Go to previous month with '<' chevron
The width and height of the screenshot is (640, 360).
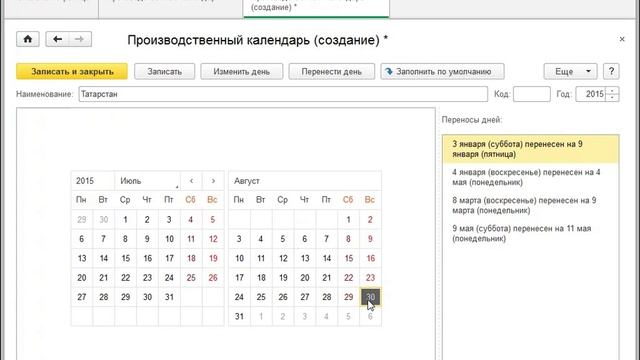pyautogui.click(x=191, y=181)
